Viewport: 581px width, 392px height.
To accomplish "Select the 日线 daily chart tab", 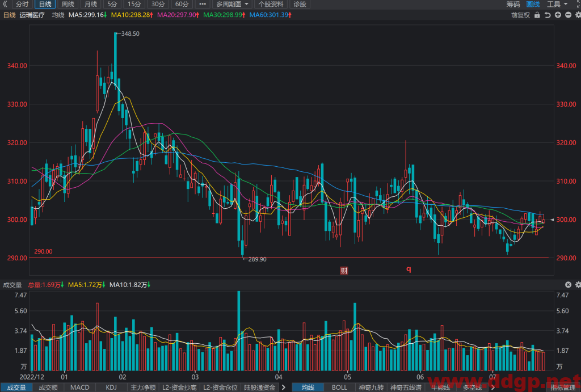I will point(45,4).
